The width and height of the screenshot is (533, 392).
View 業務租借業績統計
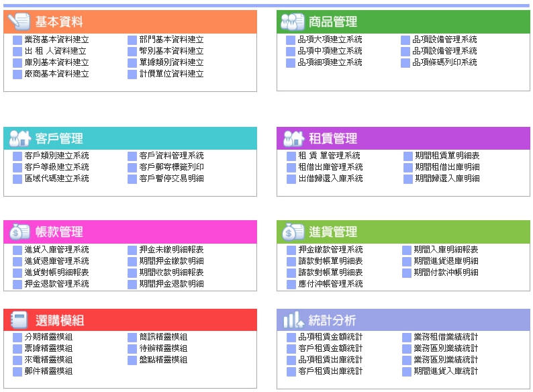point(446,337)
